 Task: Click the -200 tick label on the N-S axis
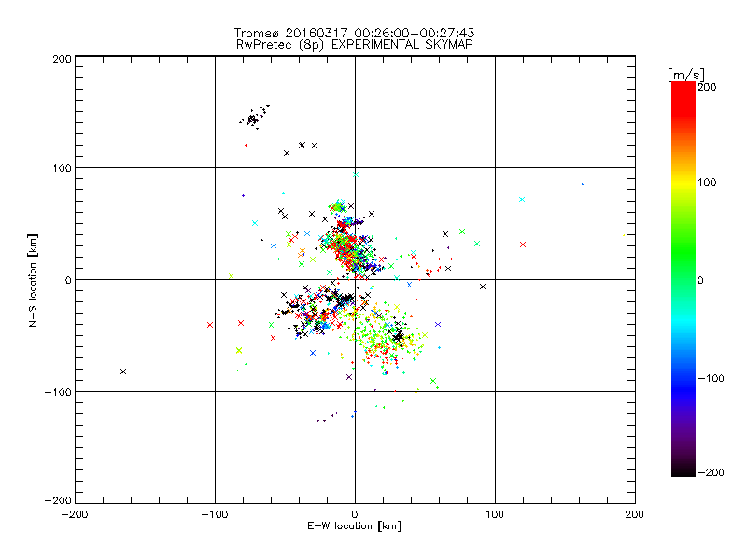click(x=58, y=500)
